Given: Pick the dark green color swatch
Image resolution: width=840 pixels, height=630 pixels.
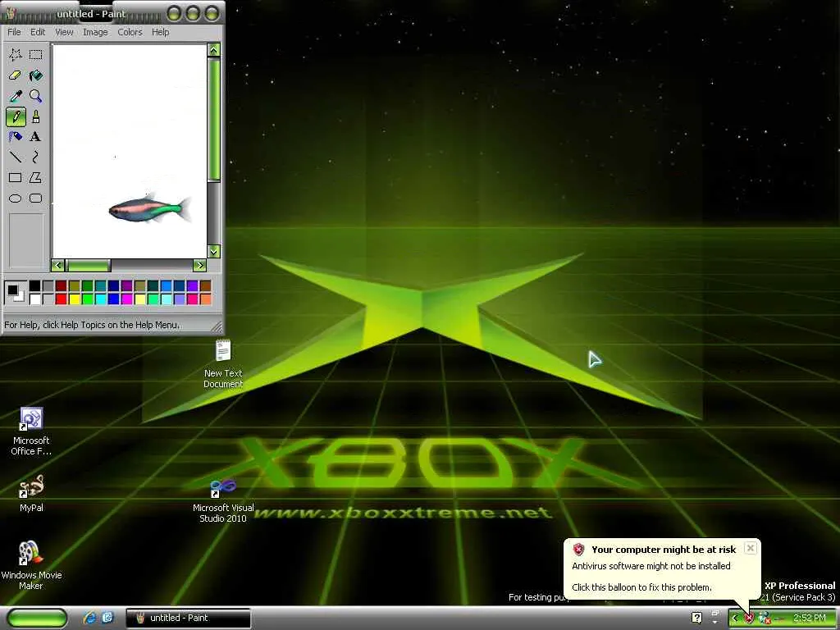Looking at the screenshot, I should 87,286.
